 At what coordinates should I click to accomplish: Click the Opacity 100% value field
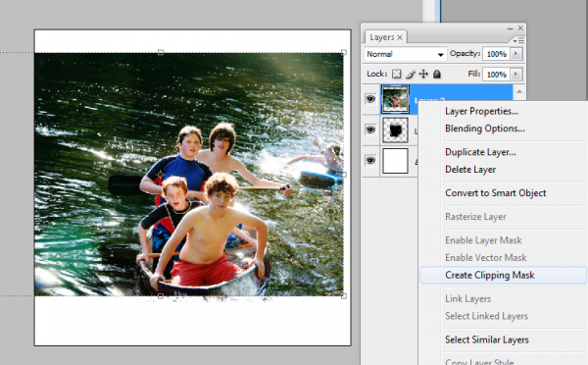(x=497, y=54)
